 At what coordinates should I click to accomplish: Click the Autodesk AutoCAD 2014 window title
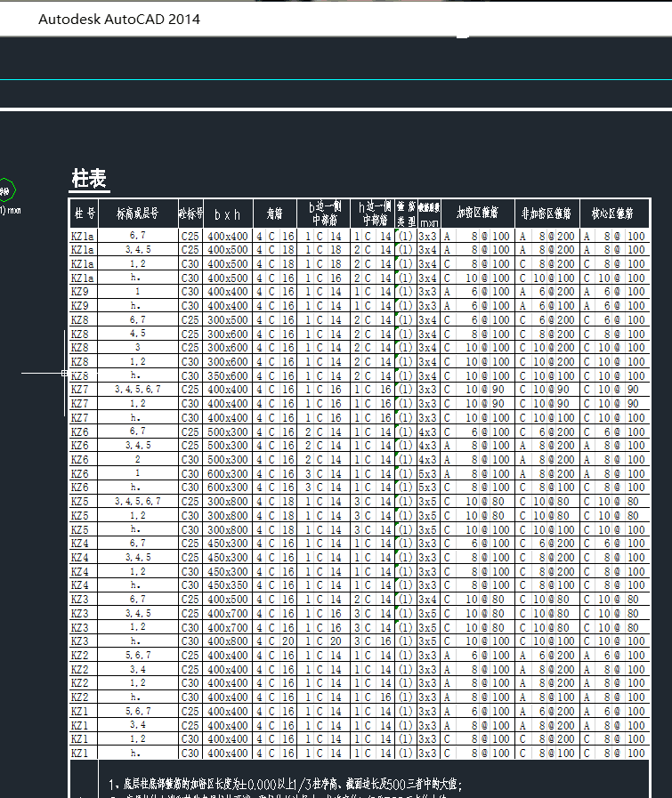coord(119,20)
